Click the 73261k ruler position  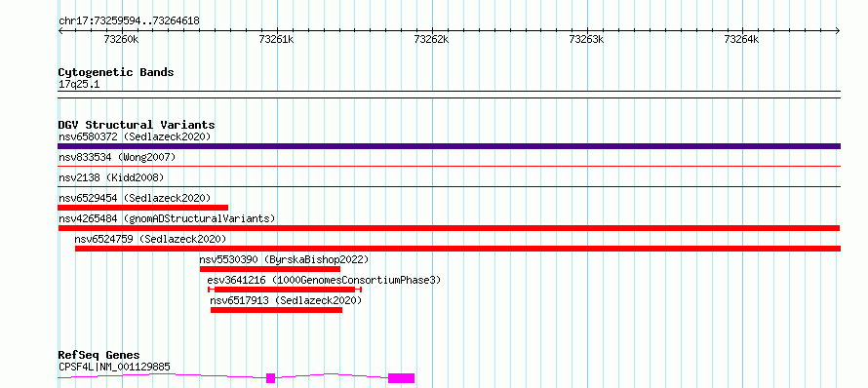[276, 39]
